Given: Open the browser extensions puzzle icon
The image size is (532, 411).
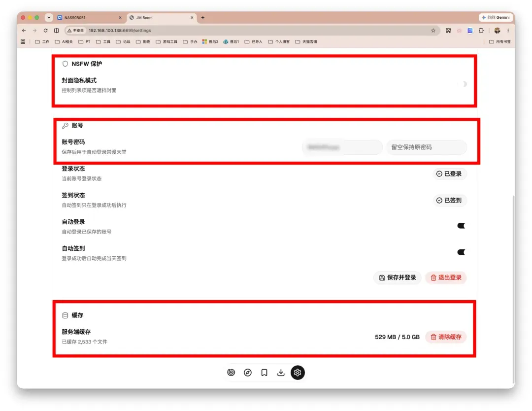Looking at the screenshot, I should (x=481, y=31).
